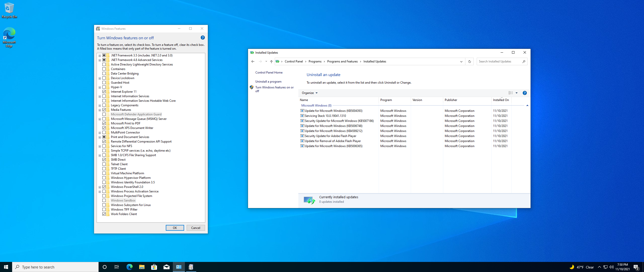Click Cancel in Windows Features dialog
Viewport: 644px width, 272px height.
coord(196,228)
